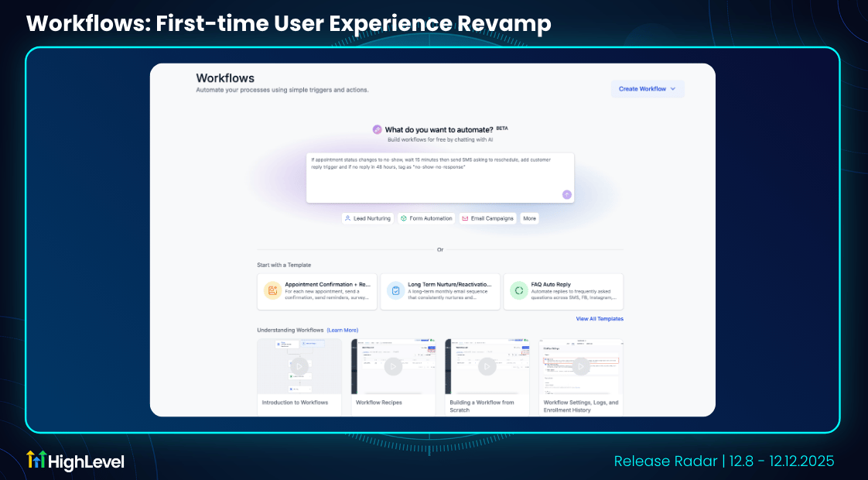The image size is (868, 480).
Task: Click the purple AI sparkle icon by headline
Action: (x=377, y=129)
